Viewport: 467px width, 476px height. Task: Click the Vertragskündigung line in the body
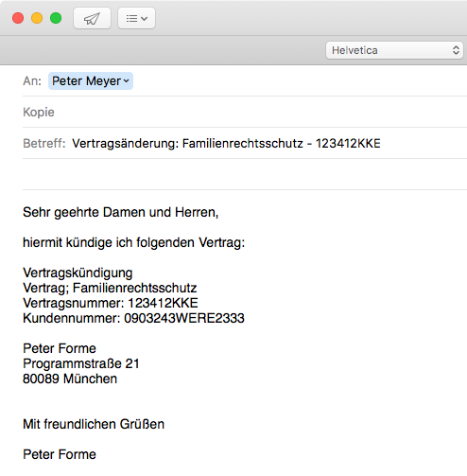click(78, 273)
